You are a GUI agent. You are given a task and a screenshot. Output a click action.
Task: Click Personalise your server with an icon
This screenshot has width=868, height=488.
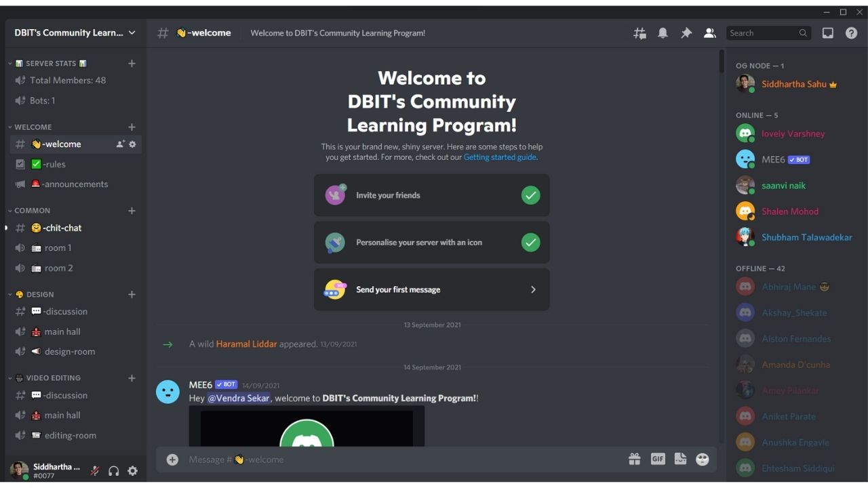431,242
